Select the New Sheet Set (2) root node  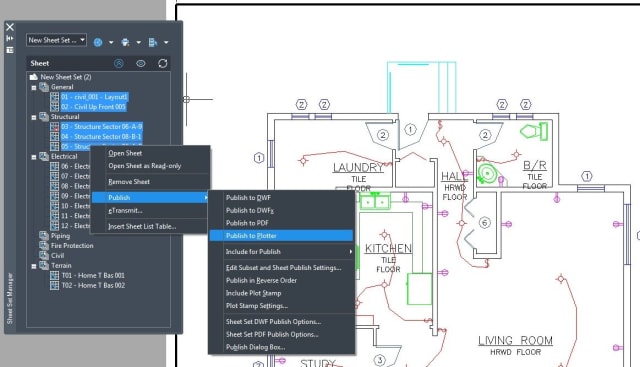click(x=66, y=77)
